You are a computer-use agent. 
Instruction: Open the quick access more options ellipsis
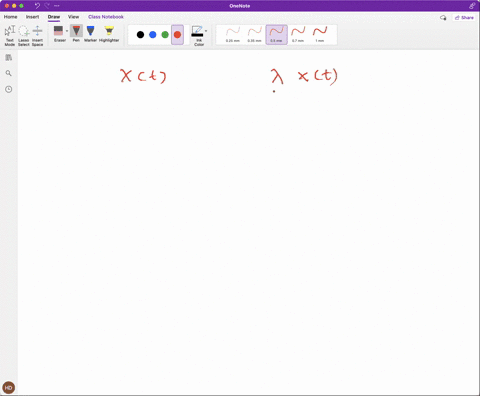(x=57, y=6)
